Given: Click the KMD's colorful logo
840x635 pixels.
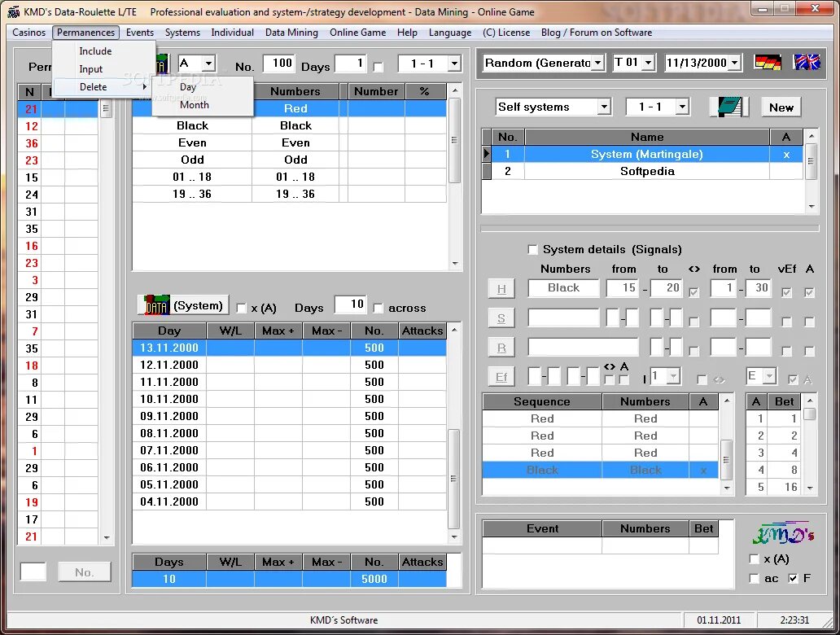Looking at the screenshot, I should tap(783, 532).
